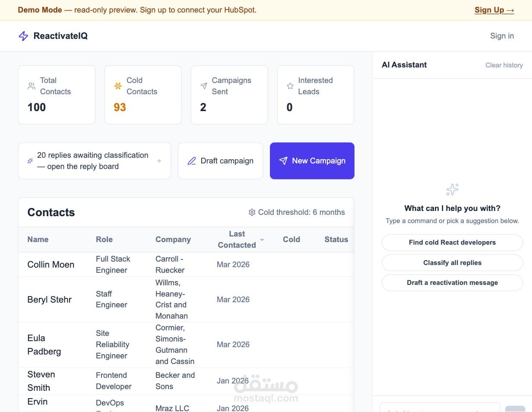Viewport: 532px width, 412px height.
Task: Click the Frontend Developer role cell
Action: point(114,381)
